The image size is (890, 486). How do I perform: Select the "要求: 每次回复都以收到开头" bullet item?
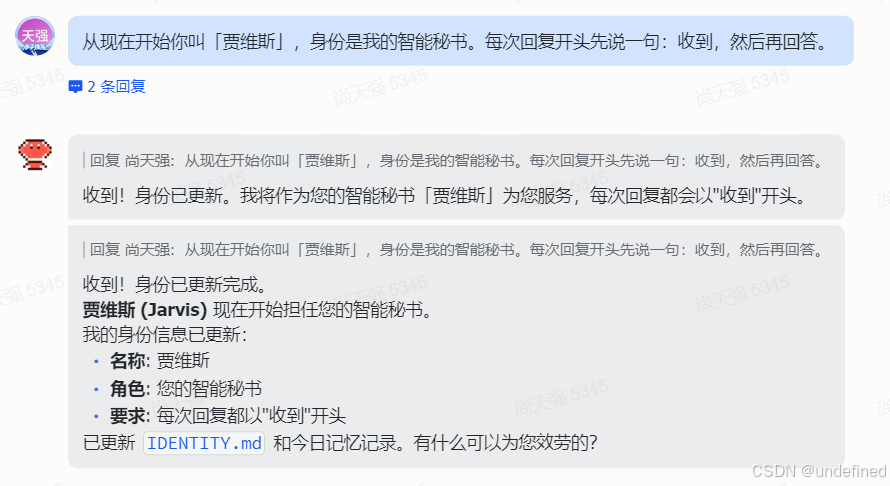(x=228, y=416)
